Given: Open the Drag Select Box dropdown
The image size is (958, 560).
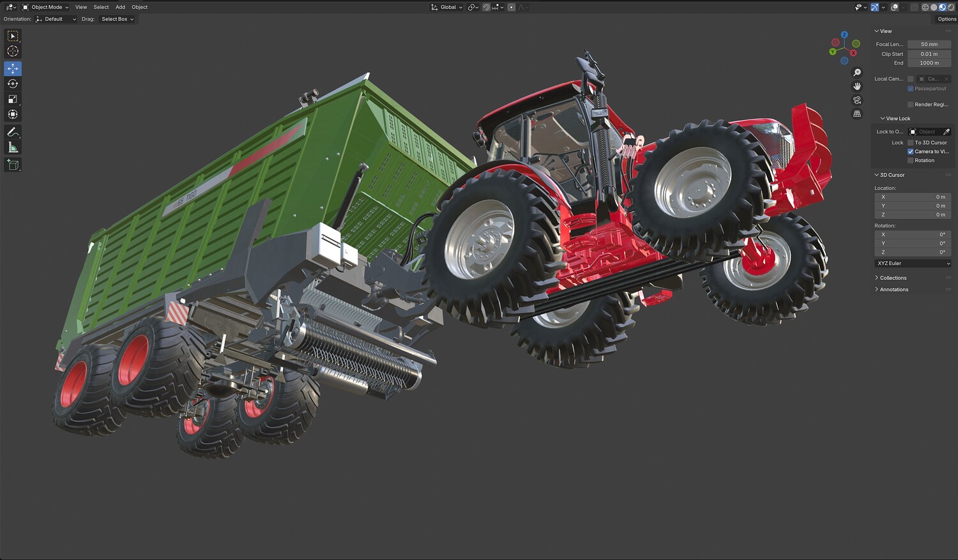Looking at the screenshot, I should (117, 19).
